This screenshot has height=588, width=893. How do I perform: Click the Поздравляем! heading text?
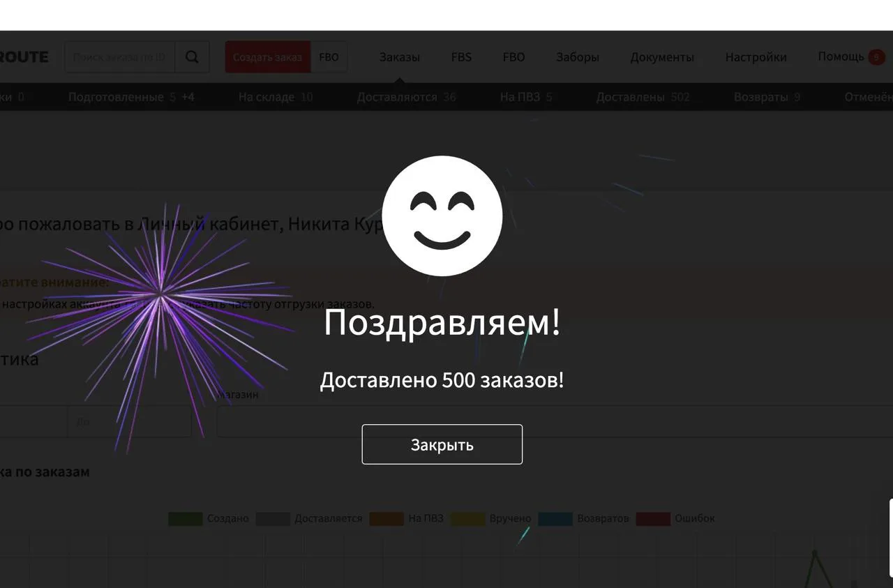(x=442, y=323)
